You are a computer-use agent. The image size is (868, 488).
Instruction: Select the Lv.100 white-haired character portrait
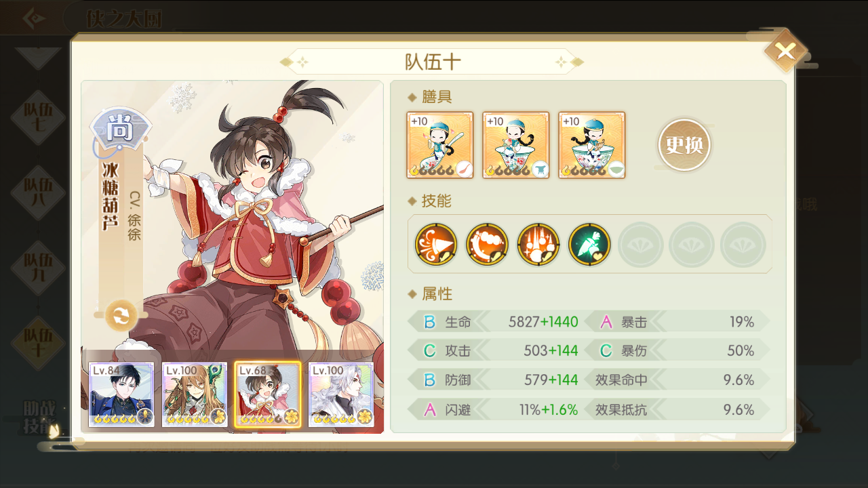coord(341,394)
